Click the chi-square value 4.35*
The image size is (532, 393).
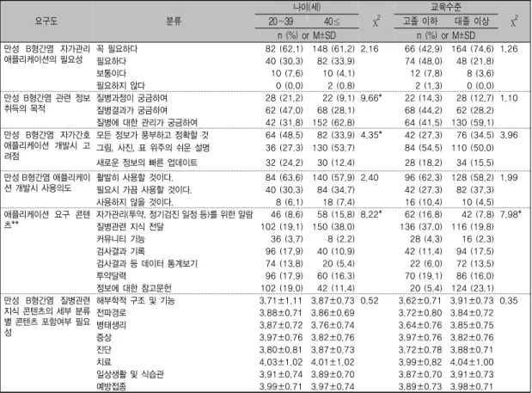click(x=371, y=135)
